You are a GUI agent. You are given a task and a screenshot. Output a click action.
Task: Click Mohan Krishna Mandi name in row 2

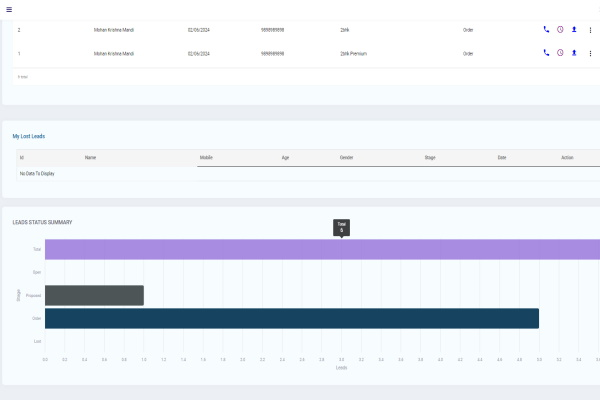pos(113,30)
